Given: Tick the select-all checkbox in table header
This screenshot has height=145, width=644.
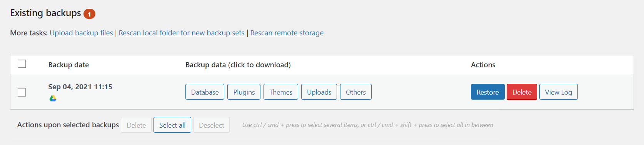Looking at the screenshot, I should click(x=22, y=64).
